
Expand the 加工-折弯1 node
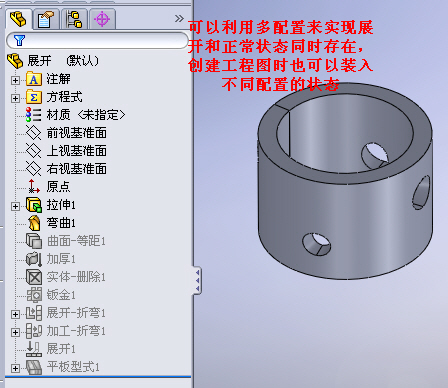(x=15, y=332)
